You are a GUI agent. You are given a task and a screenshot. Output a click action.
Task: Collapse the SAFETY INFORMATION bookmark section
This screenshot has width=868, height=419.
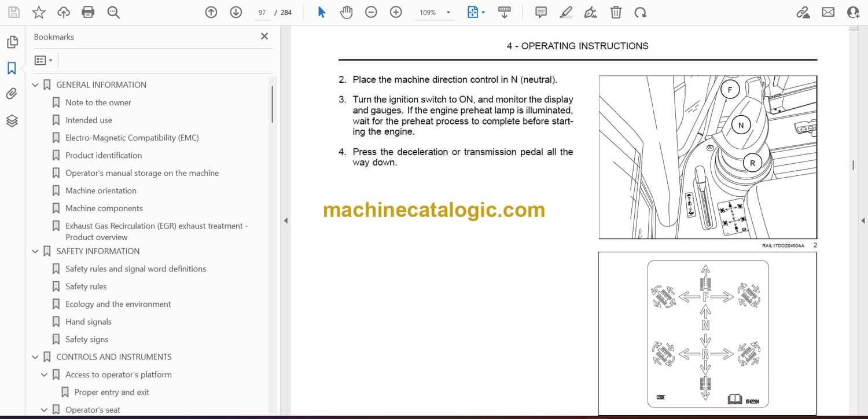pyautogui.click(x=35, y=251)
